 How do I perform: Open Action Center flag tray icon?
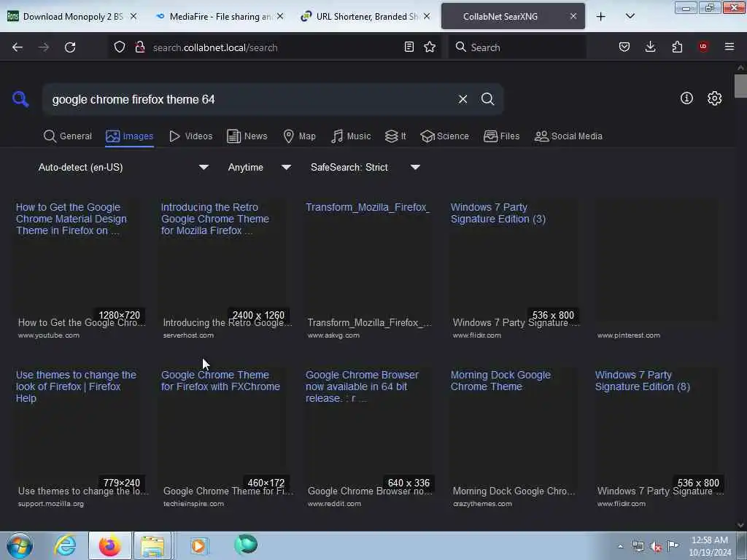click(673, 546)
